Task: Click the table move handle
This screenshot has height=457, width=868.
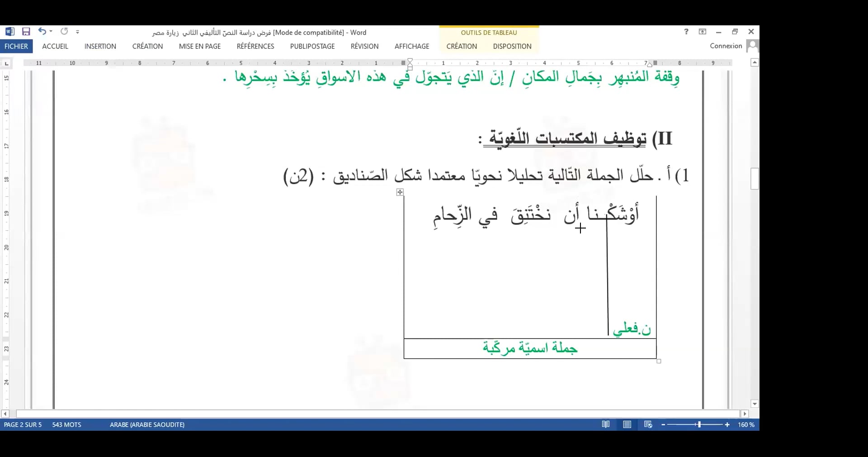Action: (400, 192)
